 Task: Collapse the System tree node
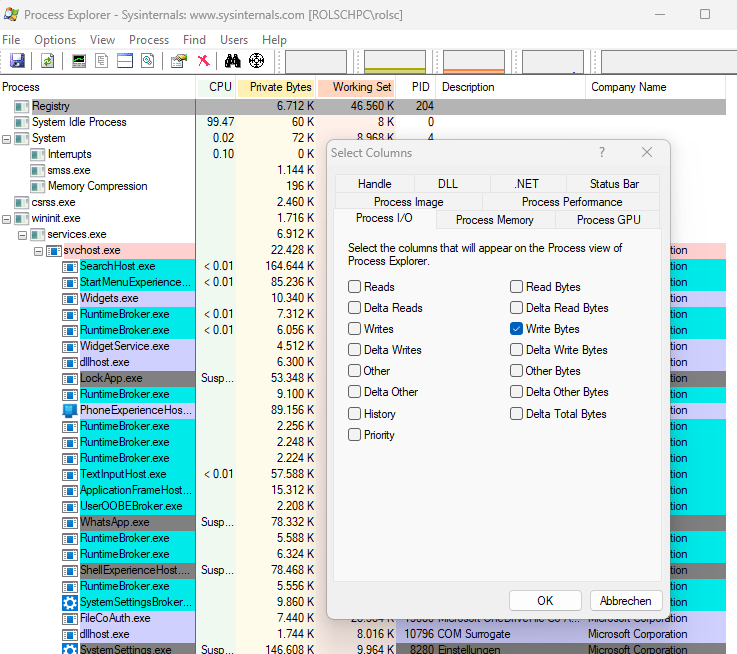[x=7, y=139]
